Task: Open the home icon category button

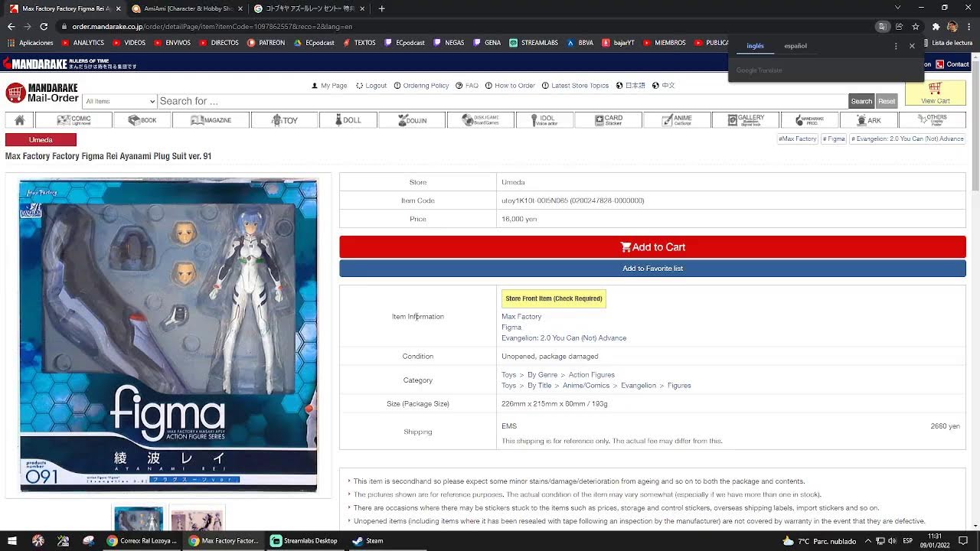Action: coord(19,120)
